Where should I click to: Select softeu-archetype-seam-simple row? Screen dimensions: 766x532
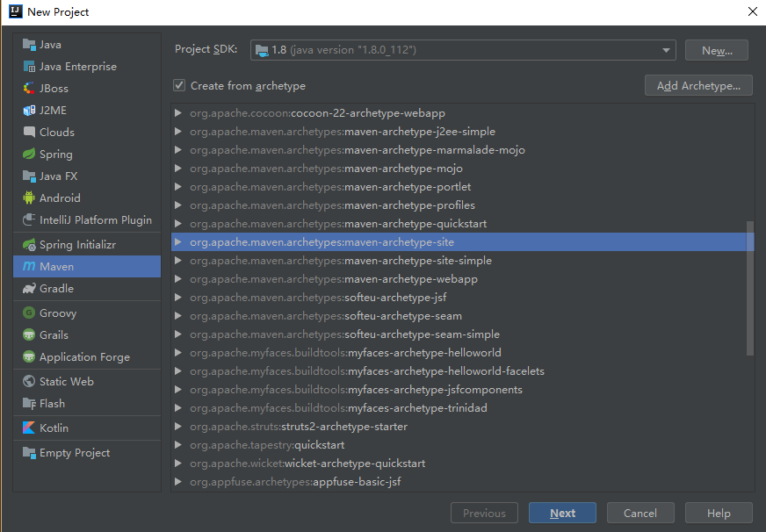[462, 334]
